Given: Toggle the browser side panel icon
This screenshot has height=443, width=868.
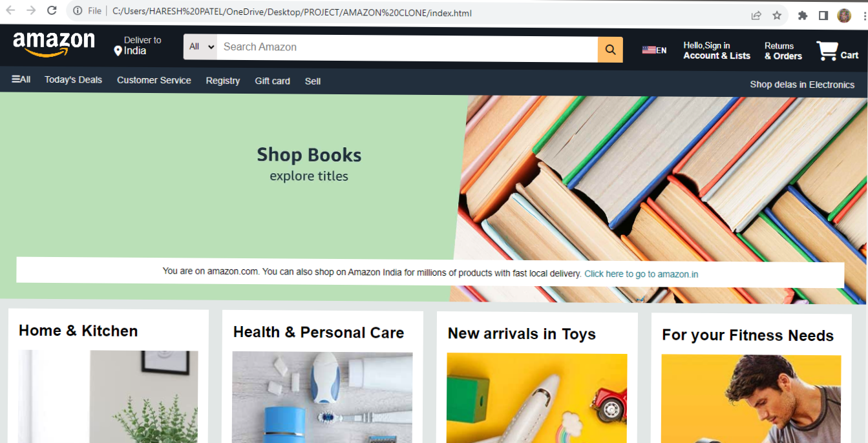Looking at the screenshot, I should [x=823, y=15].
